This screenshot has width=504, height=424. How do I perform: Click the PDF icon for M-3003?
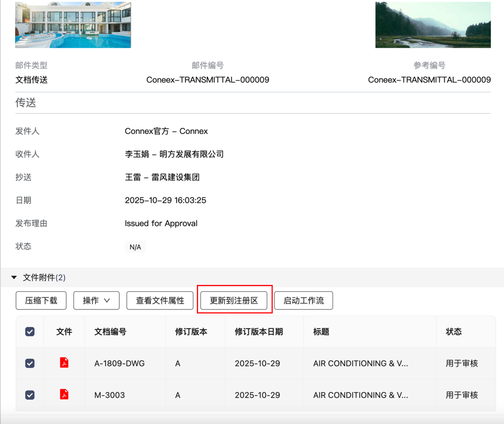64,395
